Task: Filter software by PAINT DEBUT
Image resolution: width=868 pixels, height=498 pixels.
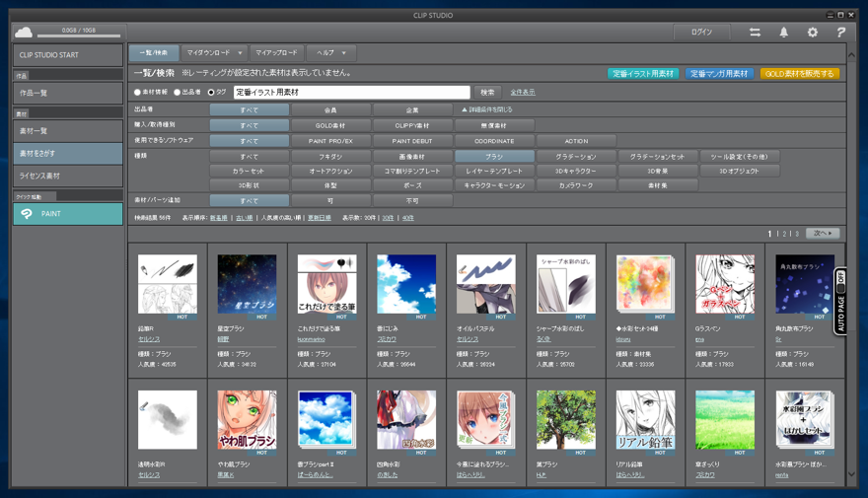Action: [x=412, y=141]
